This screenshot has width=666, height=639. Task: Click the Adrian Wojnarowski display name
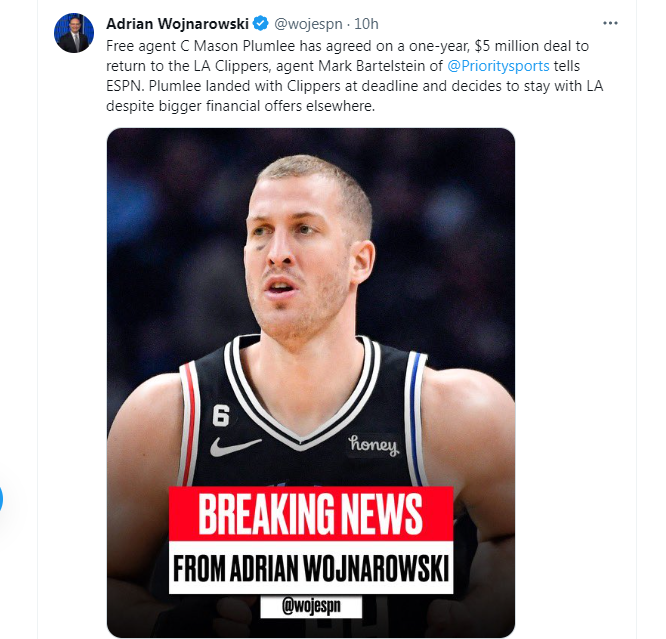[x=177, y=24]
